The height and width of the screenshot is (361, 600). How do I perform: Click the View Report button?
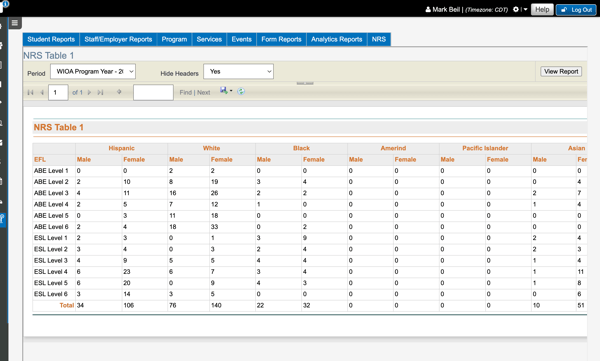[x=561, y=72]
